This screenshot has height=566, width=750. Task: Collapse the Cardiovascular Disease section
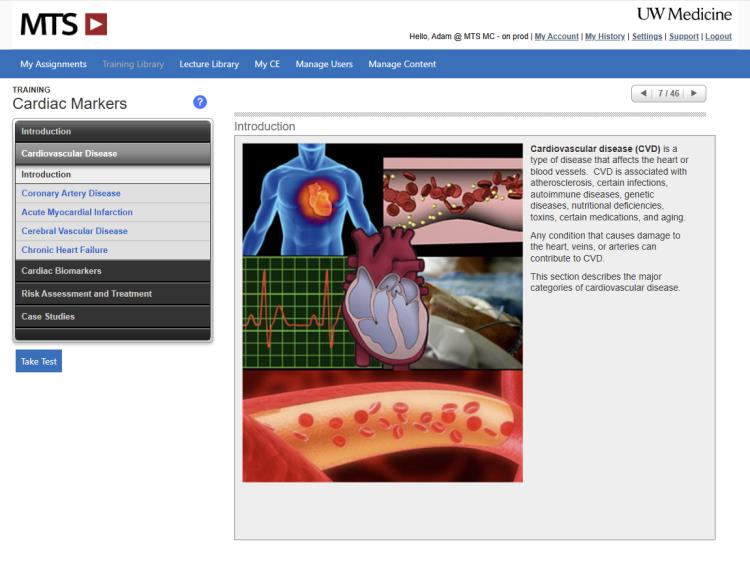point(112,154)
